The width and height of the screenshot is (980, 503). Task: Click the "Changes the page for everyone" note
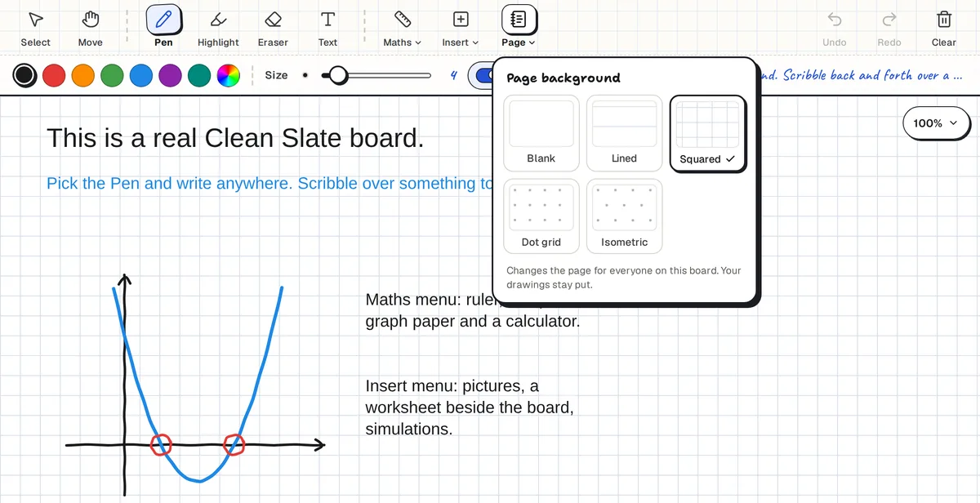(624, 278)
